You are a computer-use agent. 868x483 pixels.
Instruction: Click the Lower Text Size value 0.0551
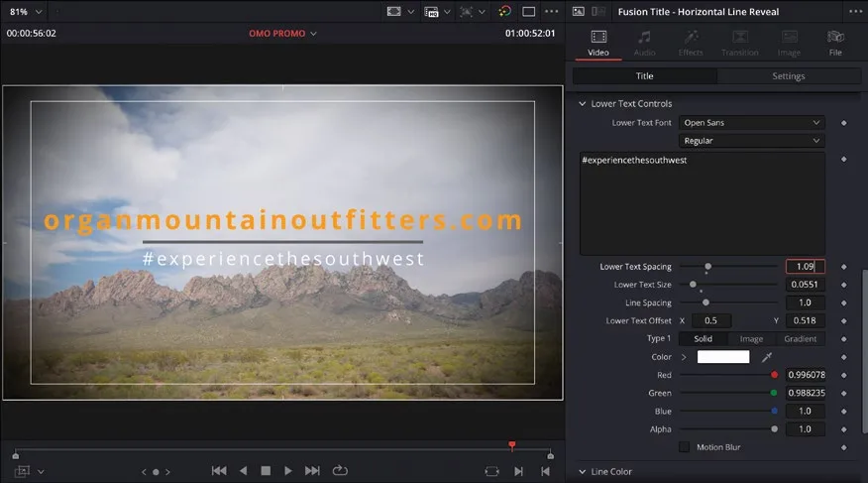pos(805,285)
